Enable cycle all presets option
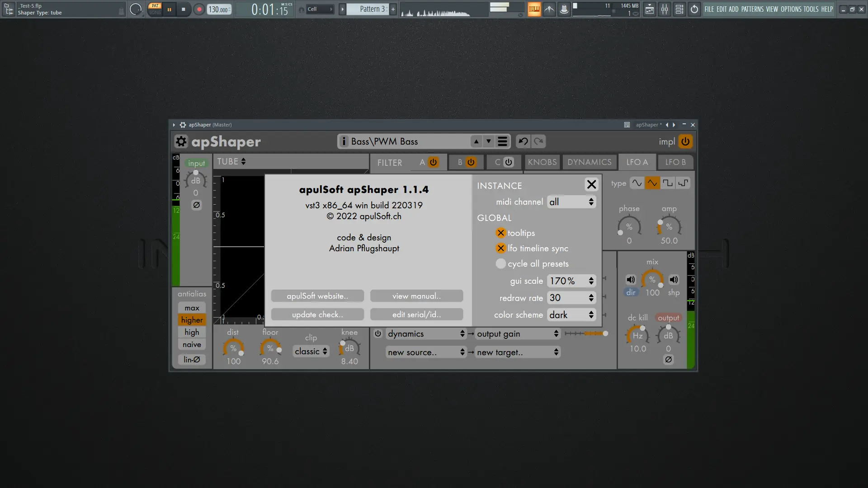The width and height of the screenshot is (868, 488). click(500, 264)
